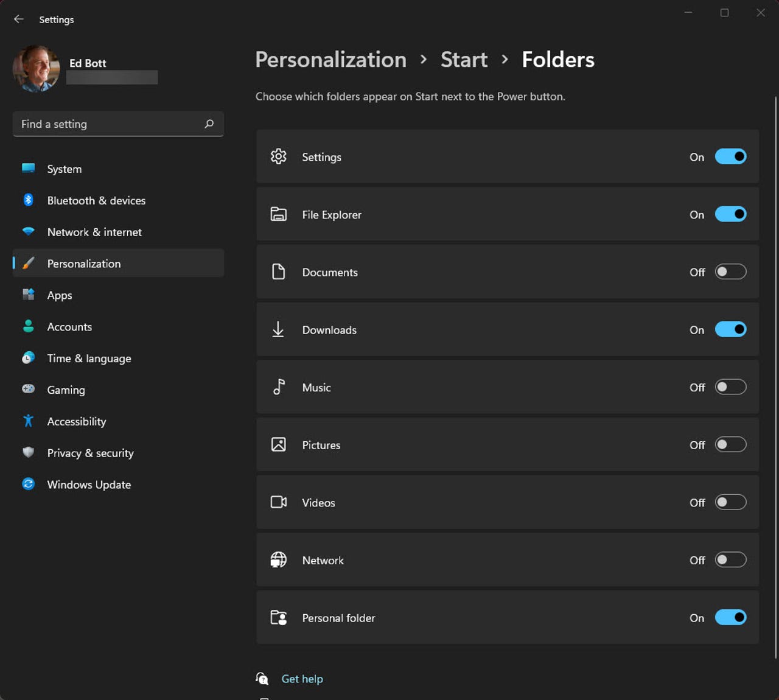
Task: Turn off the Personal folder toggle
Action: pos(730,617)
